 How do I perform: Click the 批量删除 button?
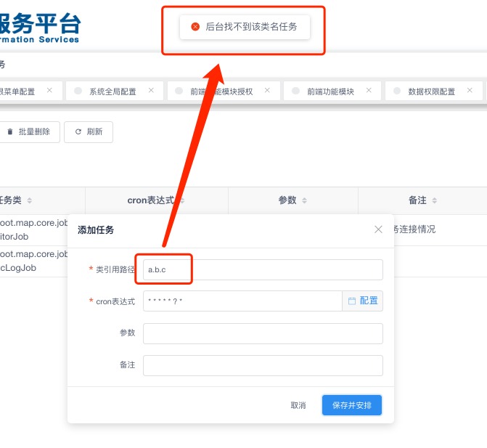28,132
